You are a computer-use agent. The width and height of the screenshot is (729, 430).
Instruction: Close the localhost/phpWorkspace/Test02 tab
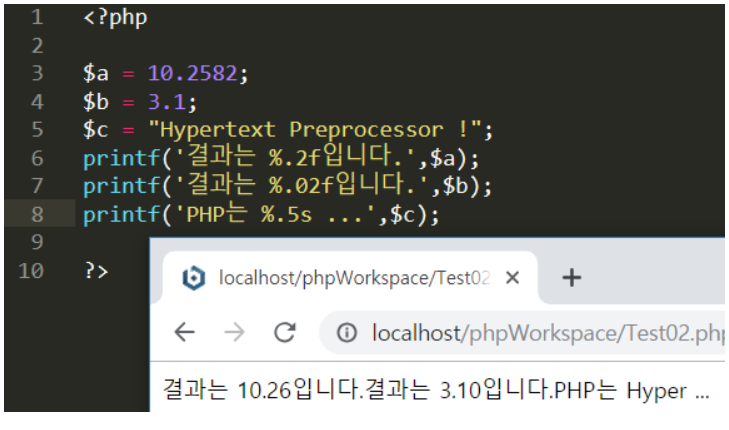pos(512,278)
